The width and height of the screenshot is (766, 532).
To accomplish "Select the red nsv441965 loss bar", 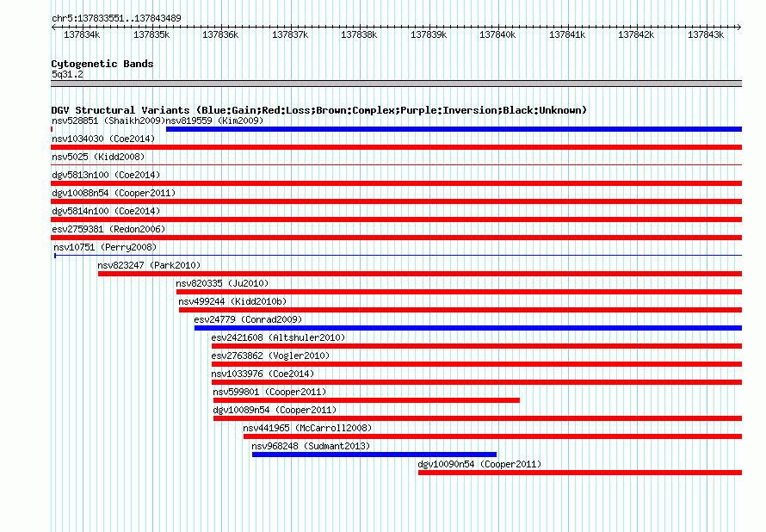I will [493, 436].
